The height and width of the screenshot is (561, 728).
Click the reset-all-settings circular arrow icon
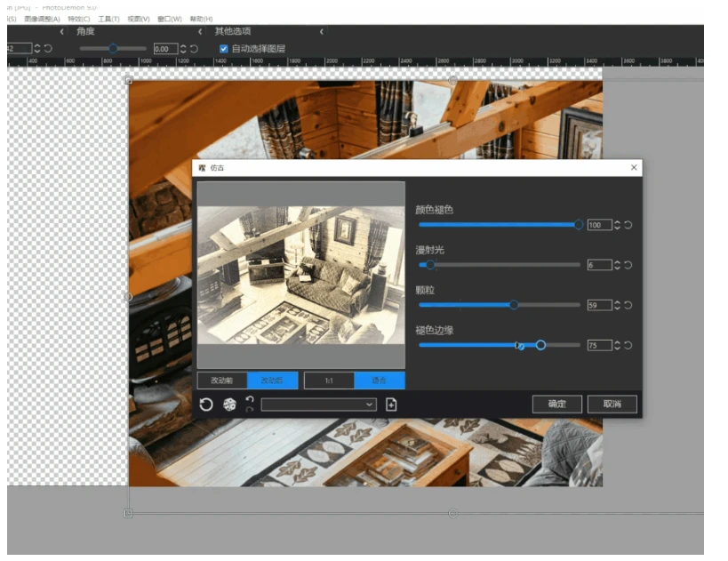tap(206, 405)
